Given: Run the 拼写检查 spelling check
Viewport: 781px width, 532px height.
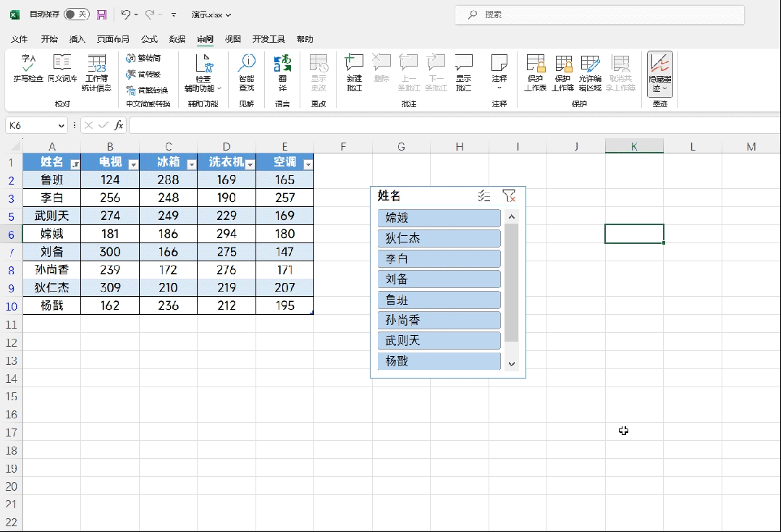Looking at the screenshot, I should 28,68.
